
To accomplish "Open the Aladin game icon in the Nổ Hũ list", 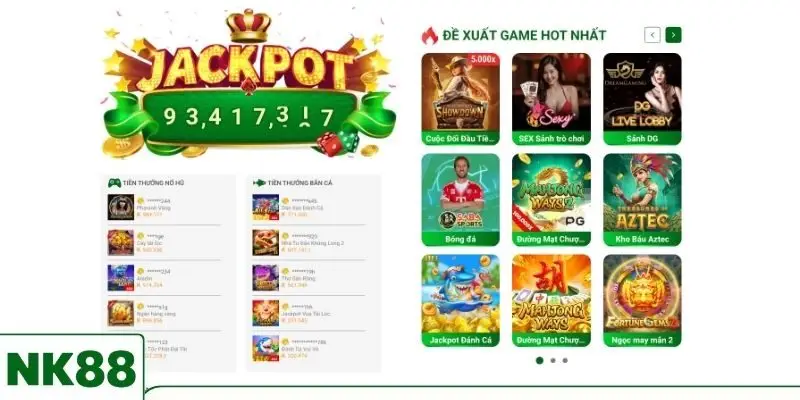I will coord(121,278).
